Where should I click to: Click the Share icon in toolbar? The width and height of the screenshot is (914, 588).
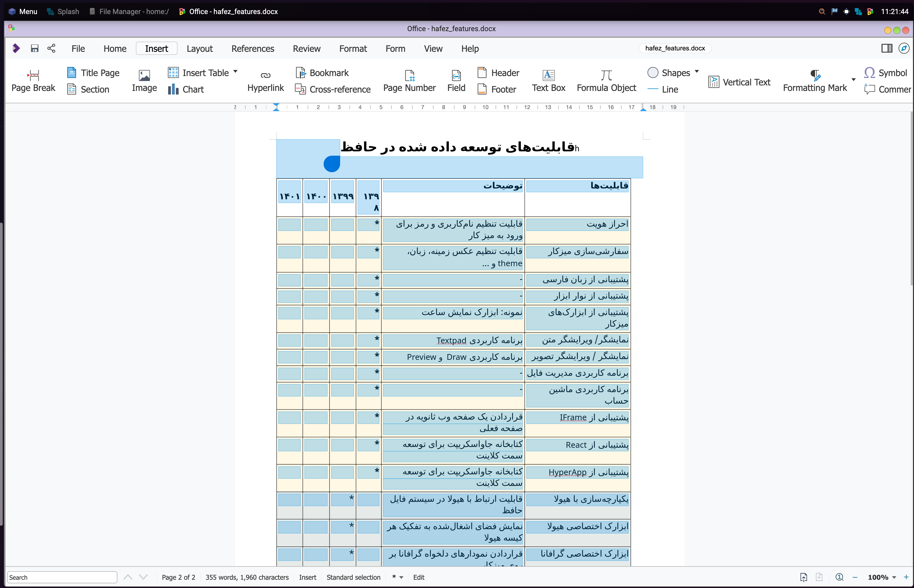pyautogui.click(x=52, y=48)
